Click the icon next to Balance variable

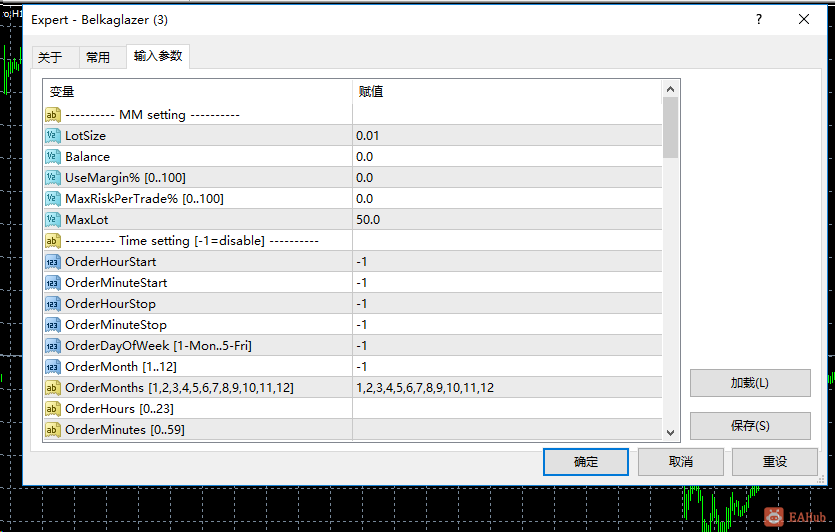52,157
